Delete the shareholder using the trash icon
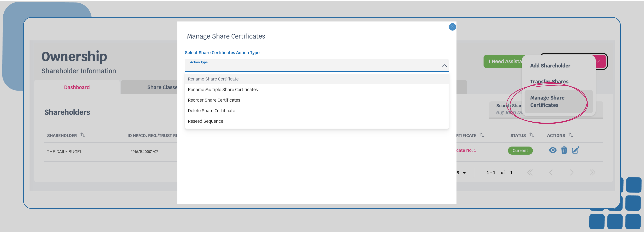 564,150
